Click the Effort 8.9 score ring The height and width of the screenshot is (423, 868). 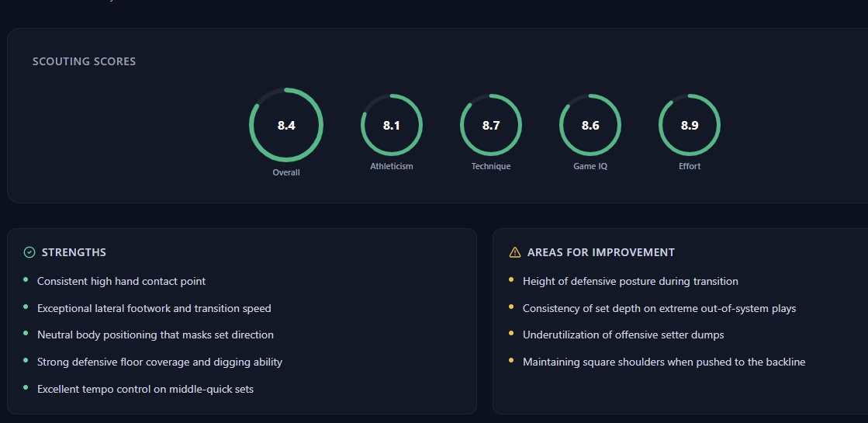coord(690,125)
